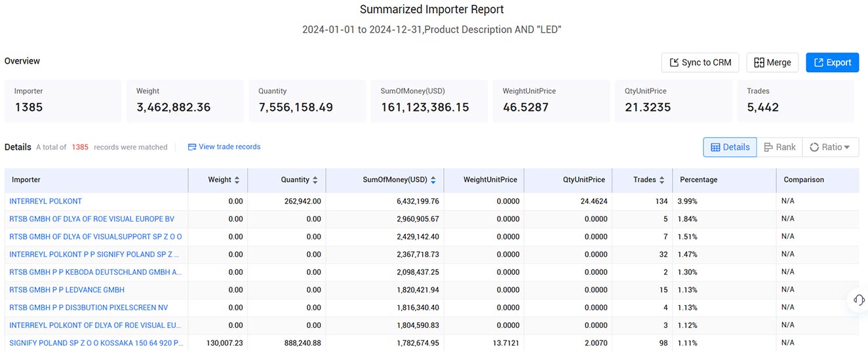Export the importer report

coord(832,62)
